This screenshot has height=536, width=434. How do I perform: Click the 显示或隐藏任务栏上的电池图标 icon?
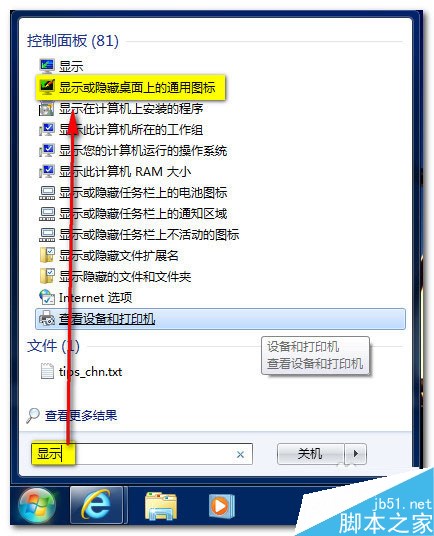coord(46,193)
